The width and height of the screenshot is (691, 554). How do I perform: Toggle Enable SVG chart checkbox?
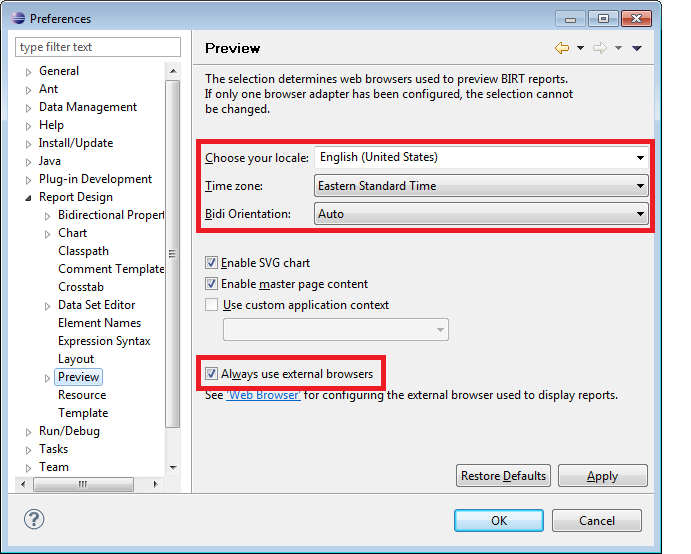(x=211, y=263)
